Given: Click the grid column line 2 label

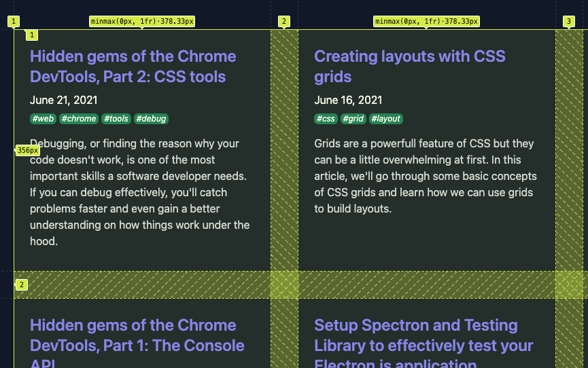Looking at the screenshot, I should point(284,22).
